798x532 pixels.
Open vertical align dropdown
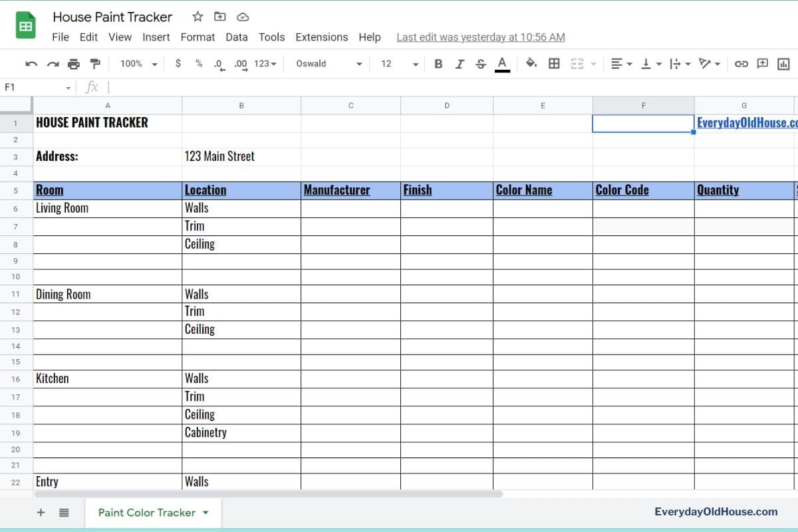click(651, 64)
